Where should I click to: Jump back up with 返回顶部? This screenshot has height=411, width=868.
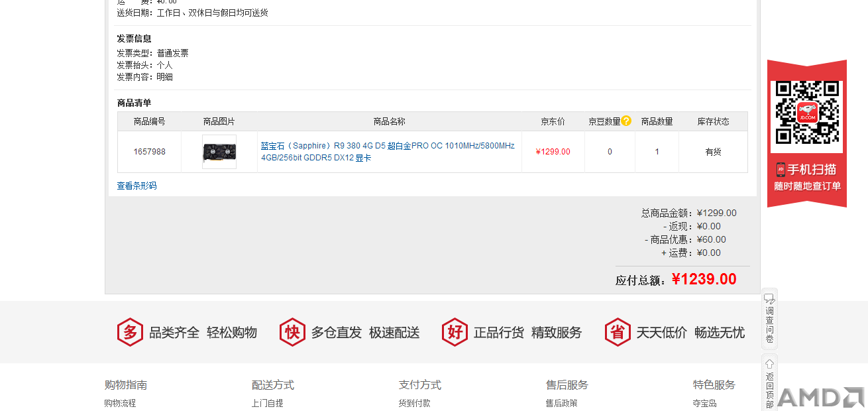point(769,383)
